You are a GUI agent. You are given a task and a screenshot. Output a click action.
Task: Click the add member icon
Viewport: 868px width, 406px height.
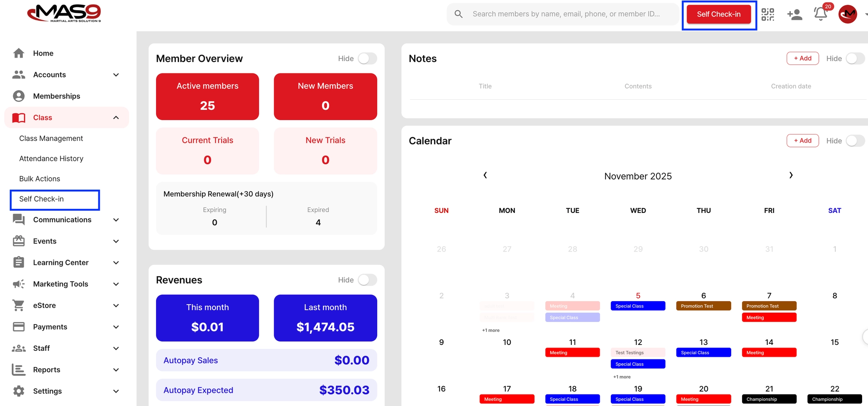795,14
